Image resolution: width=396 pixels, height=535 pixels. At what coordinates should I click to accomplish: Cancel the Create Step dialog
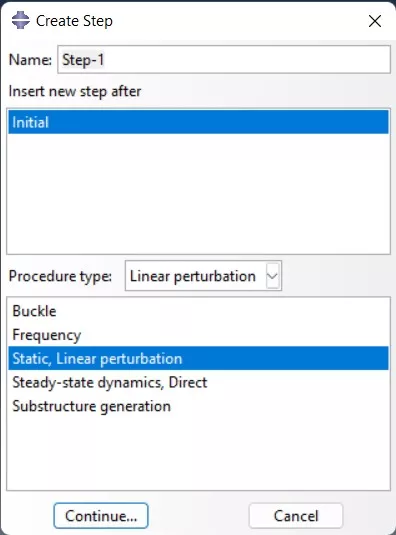point(296,516)
